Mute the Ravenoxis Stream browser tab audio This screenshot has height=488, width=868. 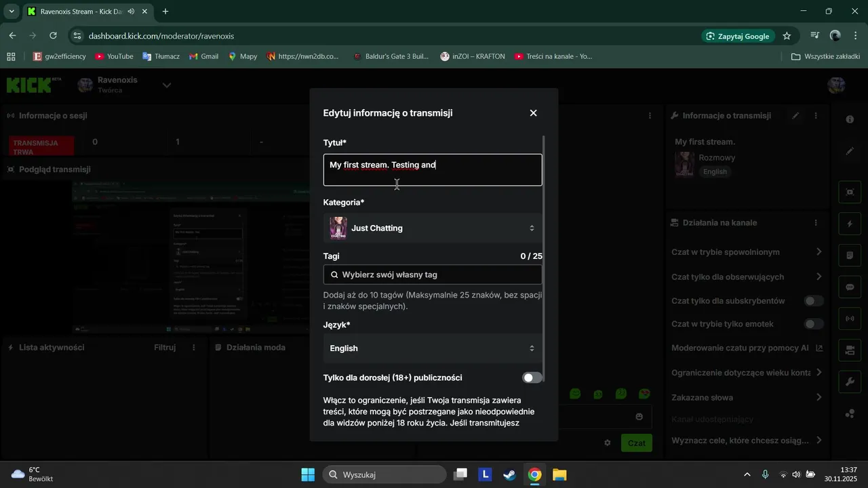[130, 12]
